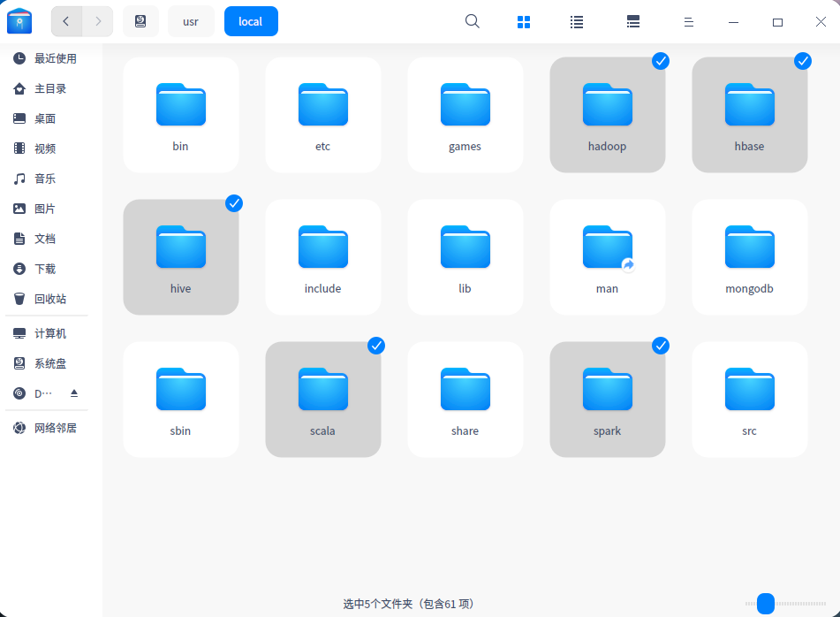This screenshot has height=617, width=840.
Task: Deselect the hadoop folder checkmark
Action: click(661, 61)
